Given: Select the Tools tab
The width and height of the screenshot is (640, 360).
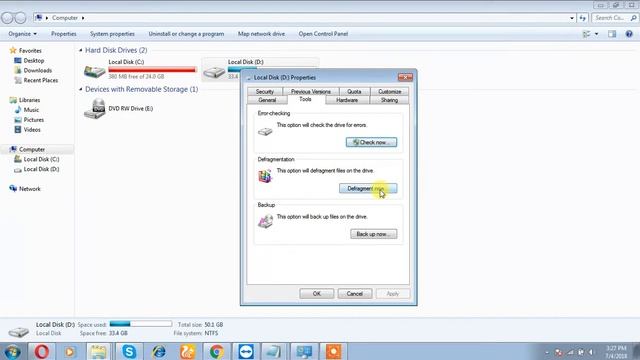Looking at the screenshot, I should coord(305,99).
